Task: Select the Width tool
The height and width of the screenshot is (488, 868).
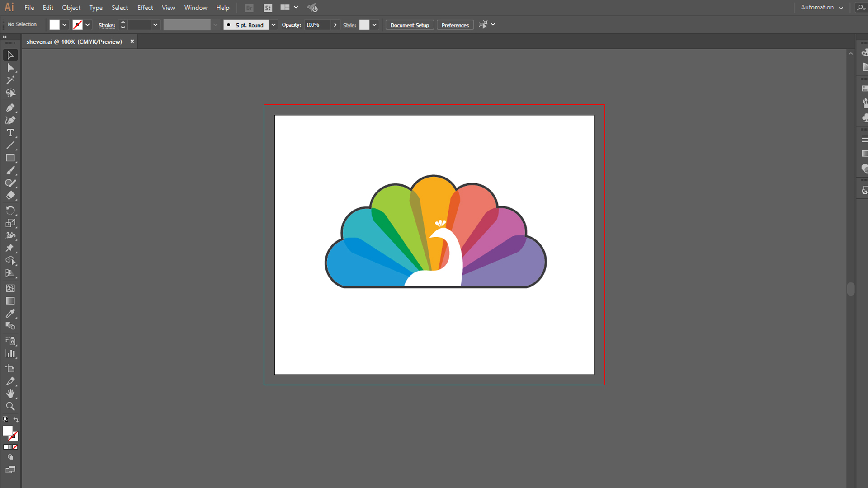Action: (10, 236)
